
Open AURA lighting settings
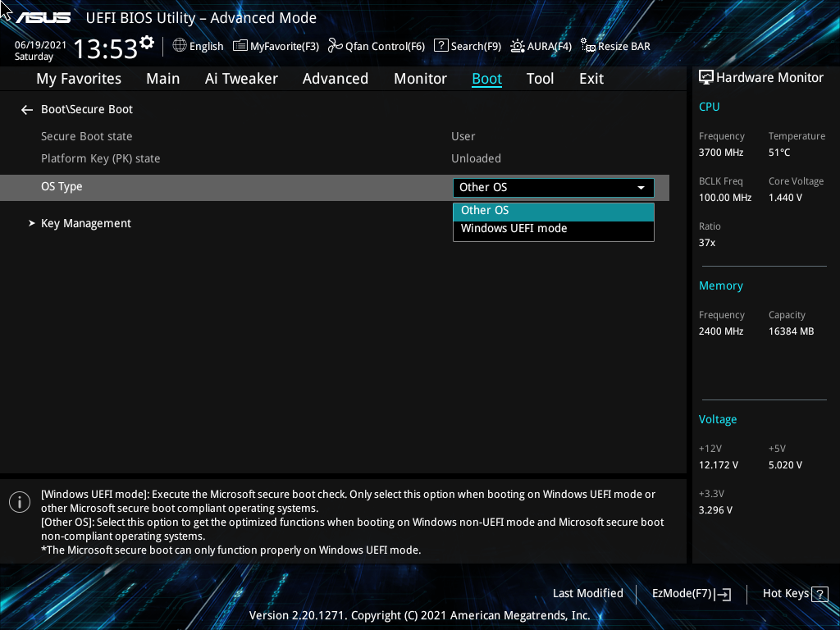(541, 46)
